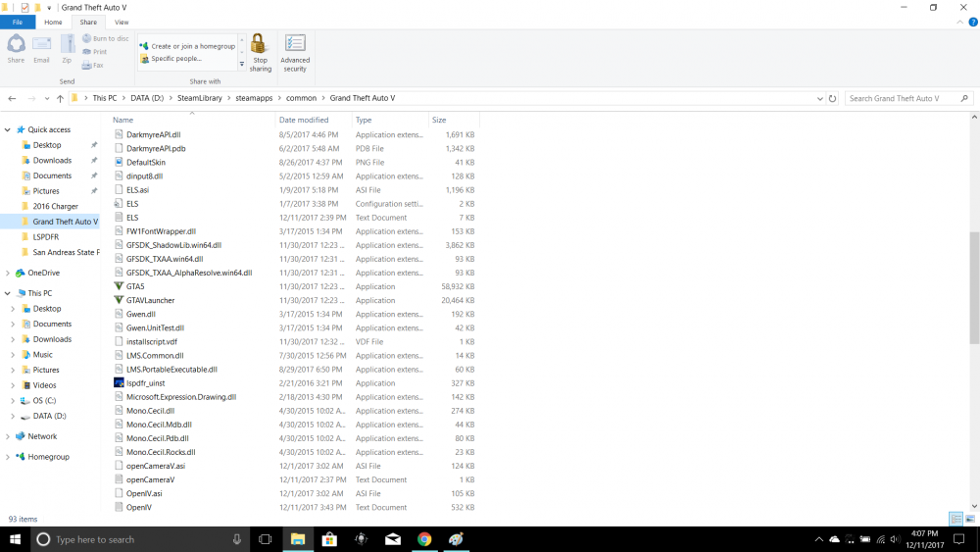Image resolution: width=980 pixels, height=552 pixels.
Task: Collapse This PC tree node
Action: click(x=8, y=293)
